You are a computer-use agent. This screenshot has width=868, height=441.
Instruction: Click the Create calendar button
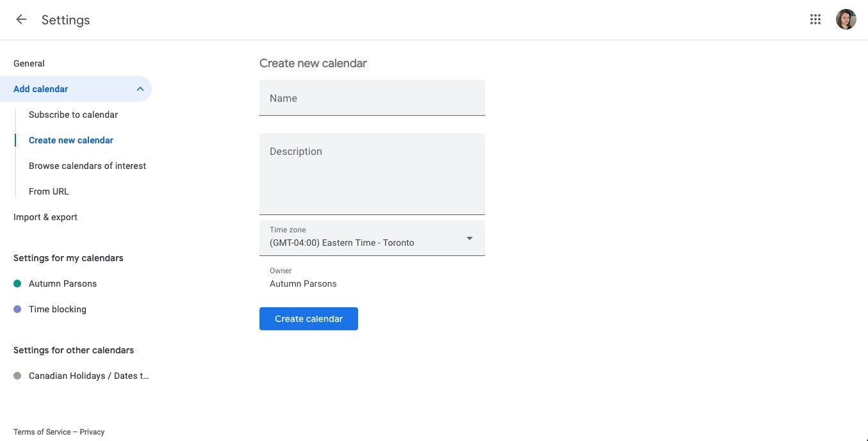click(x=308, y=318)
